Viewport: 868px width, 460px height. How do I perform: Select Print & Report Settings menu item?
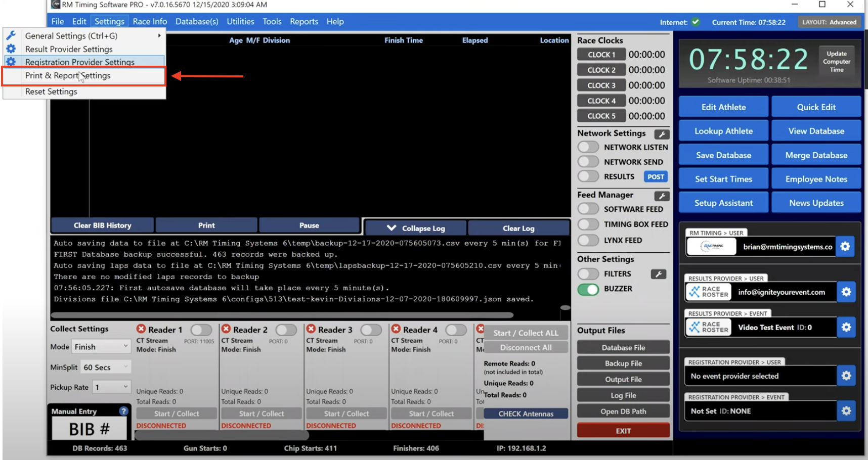click(x=68, y=76)
